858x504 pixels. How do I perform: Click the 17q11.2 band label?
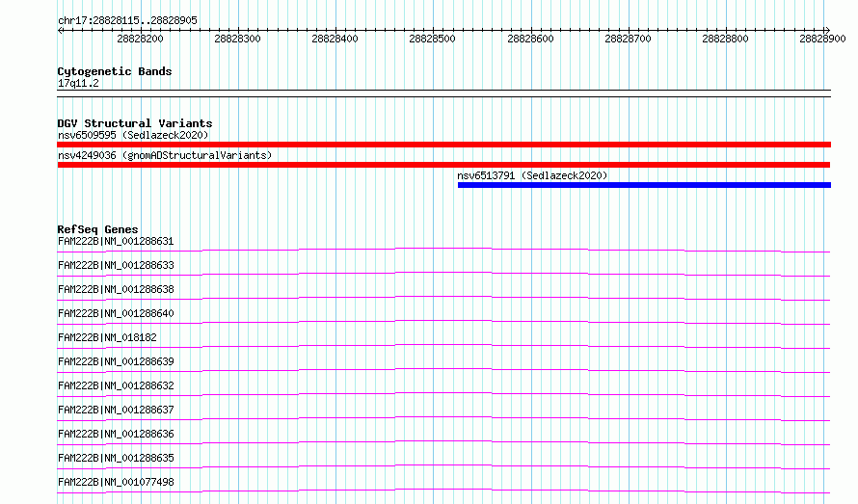(78, 83)
